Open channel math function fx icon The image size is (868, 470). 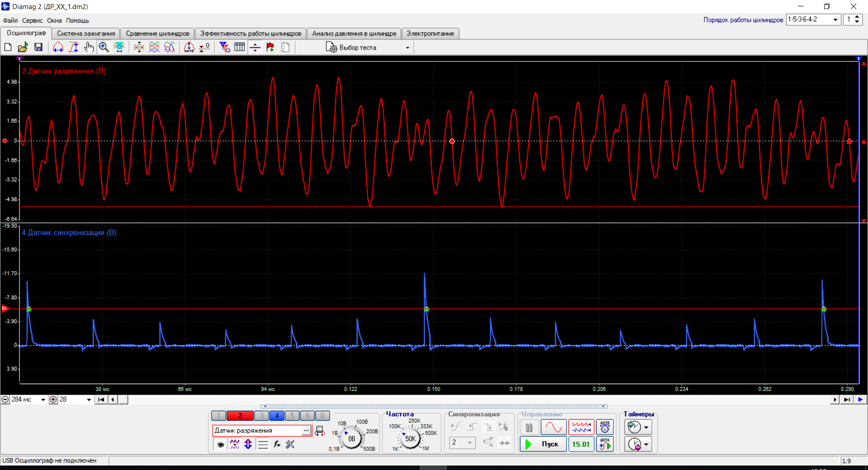[x=277, y=444]
